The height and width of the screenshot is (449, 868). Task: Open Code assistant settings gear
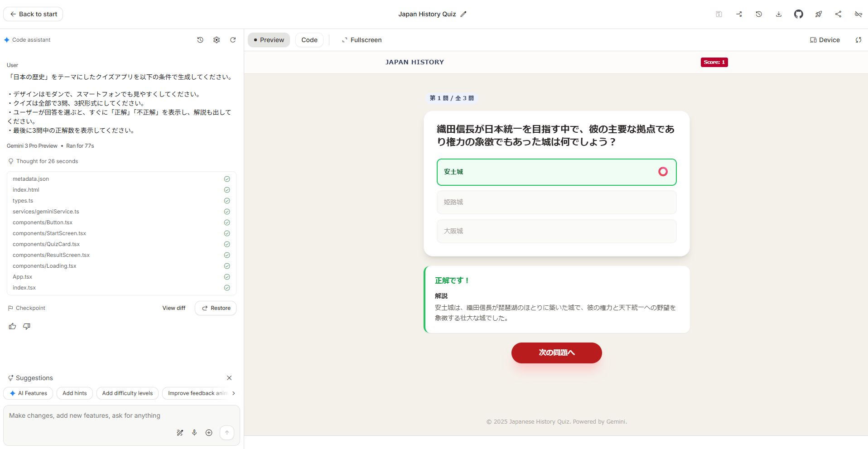point(217,40)
